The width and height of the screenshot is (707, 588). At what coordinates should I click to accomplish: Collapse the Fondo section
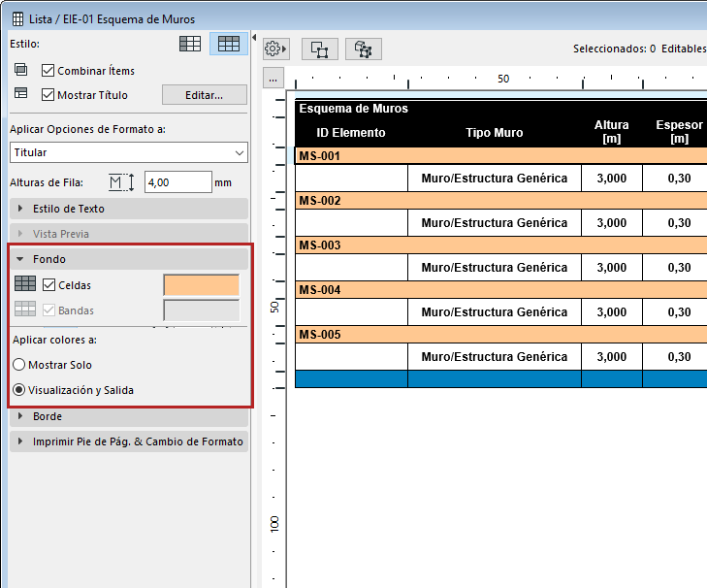pos(129,259)
